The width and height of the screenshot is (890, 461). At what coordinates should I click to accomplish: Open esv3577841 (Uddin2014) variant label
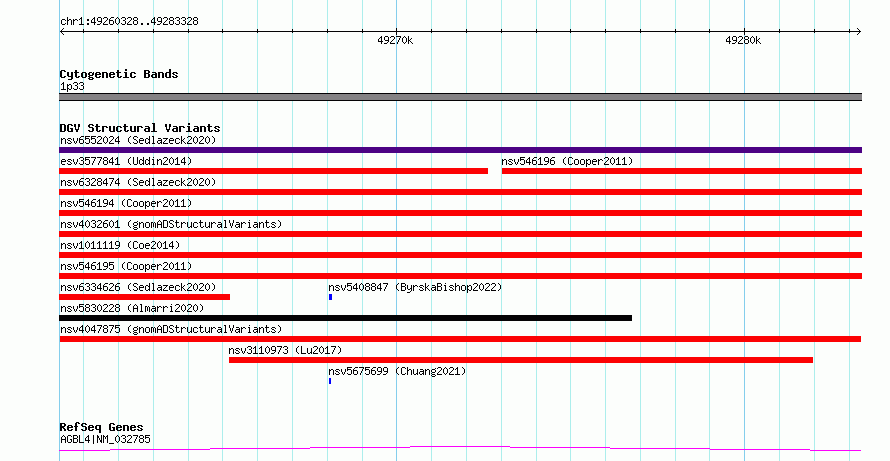point(126,161)
